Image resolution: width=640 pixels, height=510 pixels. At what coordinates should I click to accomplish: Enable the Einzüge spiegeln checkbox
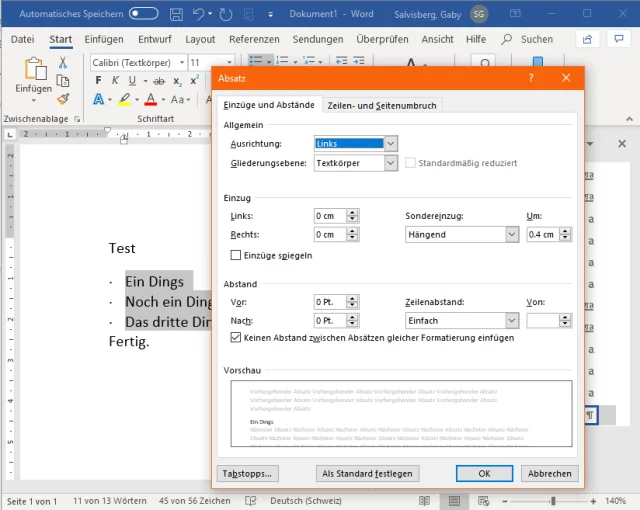point(236,255)
